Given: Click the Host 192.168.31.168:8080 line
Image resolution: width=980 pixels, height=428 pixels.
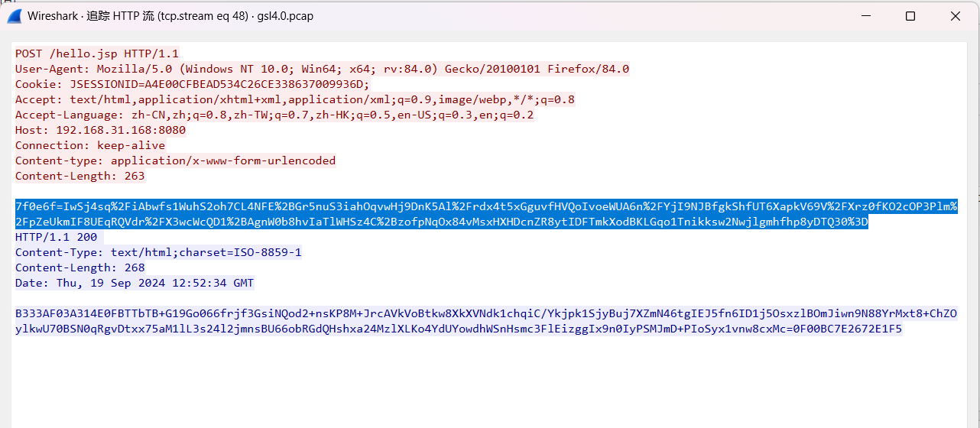Looking at the screenshot, I should (x=100, y=130).
